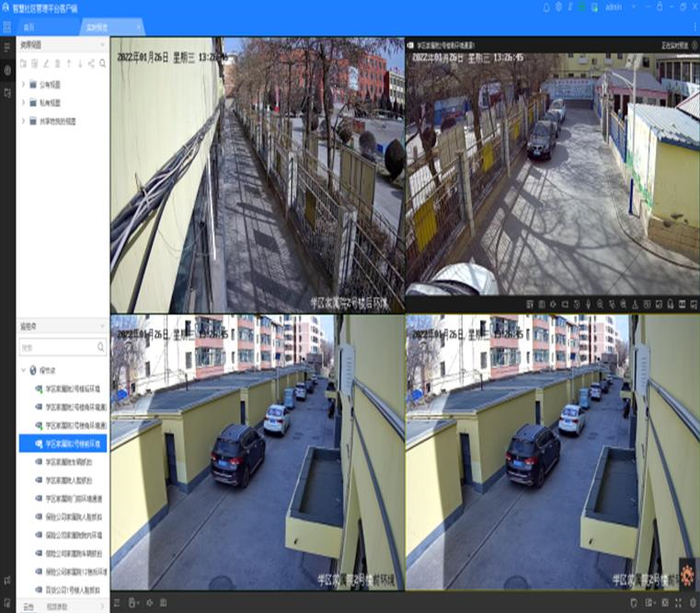Close the live preview tab
Screen dimensions: 700x613
[139, 27]
